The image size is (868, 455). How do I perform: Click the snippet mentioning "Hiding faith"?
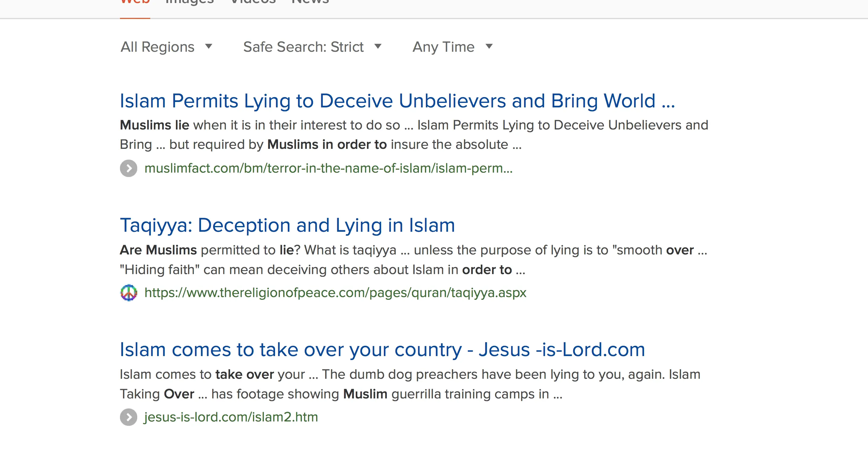click(x=322, y=270)
